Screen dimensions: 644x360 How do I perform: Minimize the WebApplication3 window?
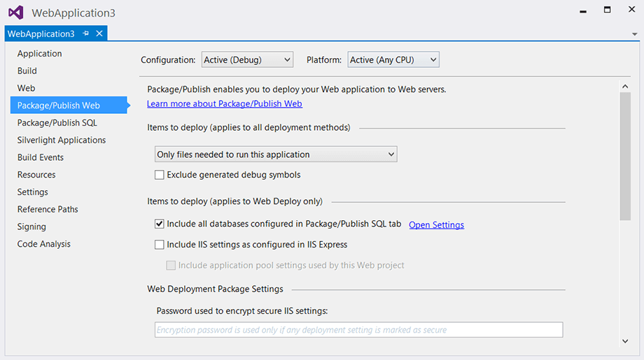[x=583, y=11]
